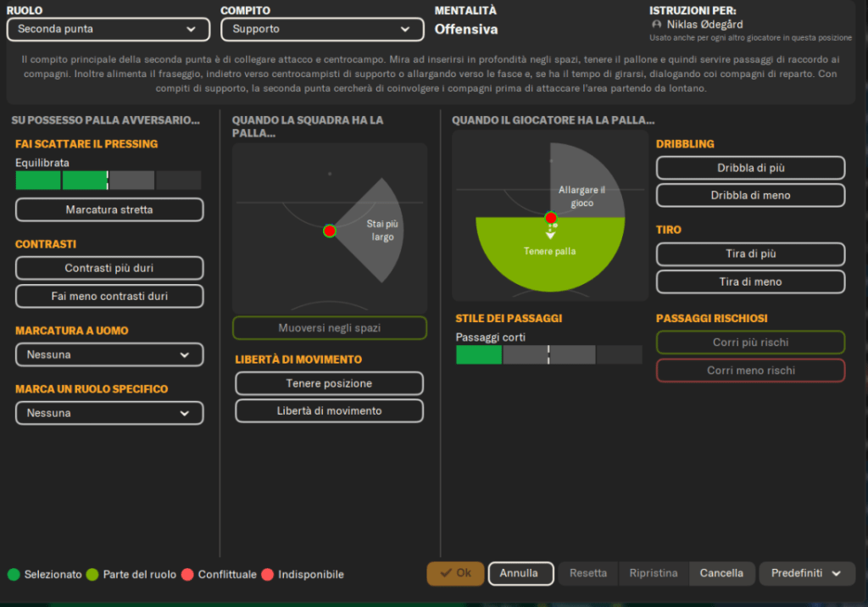The image size is (868, 607).
Task: Open the 'Marcatura a uomo' dropdown
Action: [x=109, y=354]
